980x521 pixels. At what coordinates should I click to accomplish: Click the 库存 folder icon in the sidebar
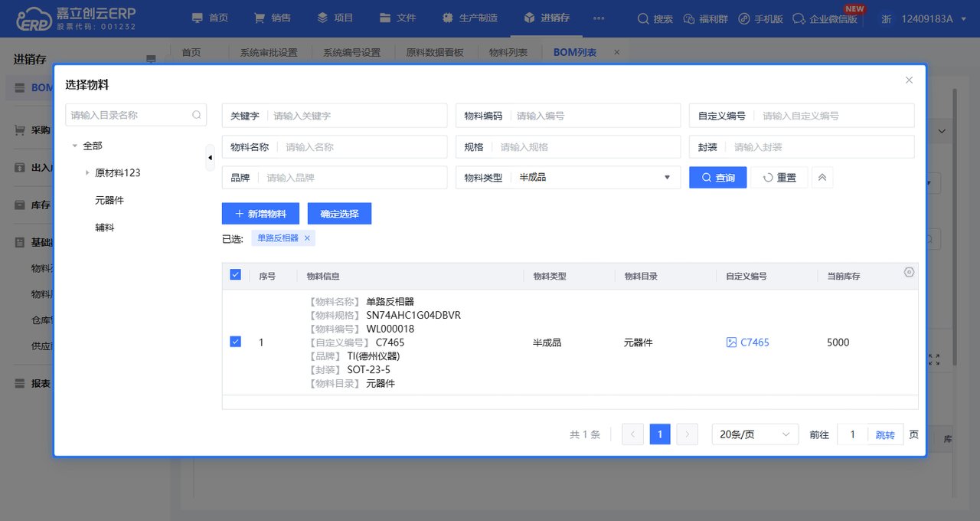20,205
